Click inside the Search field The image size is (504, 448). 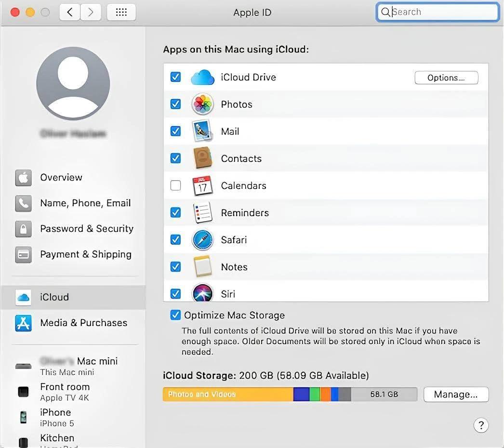[436, 12]
